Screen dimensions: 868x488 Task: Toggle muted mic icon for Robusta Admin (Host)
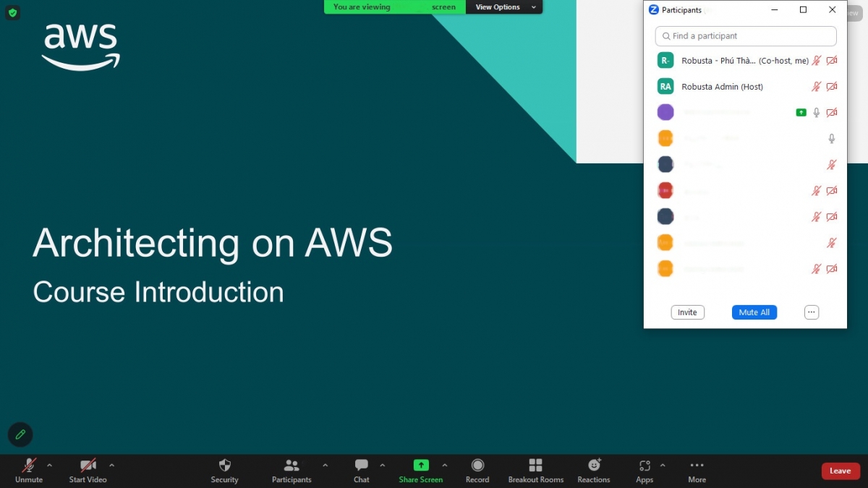click(817, 86)
